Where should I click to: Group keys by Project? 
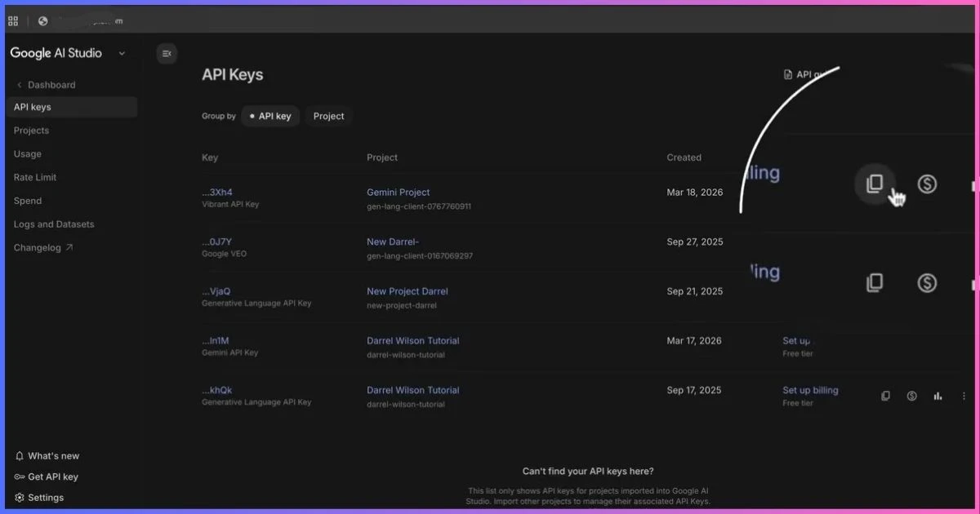(329, 116)
